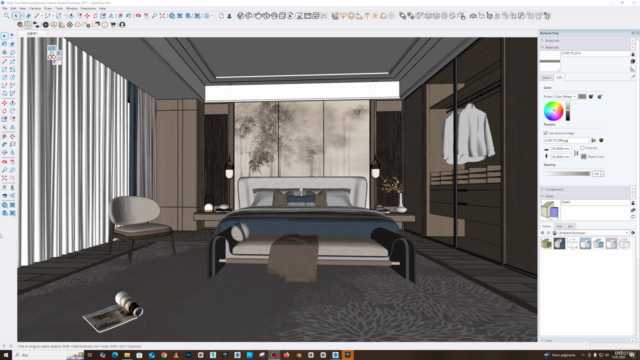Toggle the texture aspect ratio lock
The height and width of the screenshot is (360, 640).
(x=576, y=153)
